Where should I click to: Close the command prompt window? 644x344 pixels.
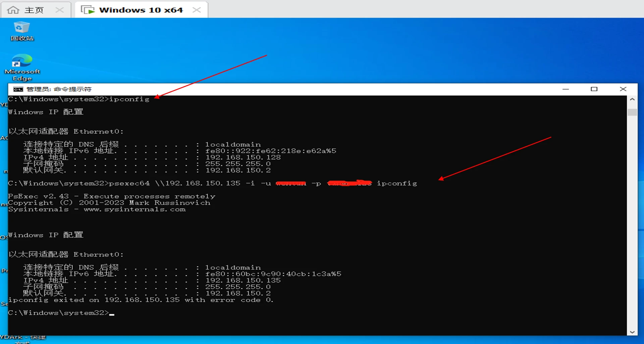[623, 89]
